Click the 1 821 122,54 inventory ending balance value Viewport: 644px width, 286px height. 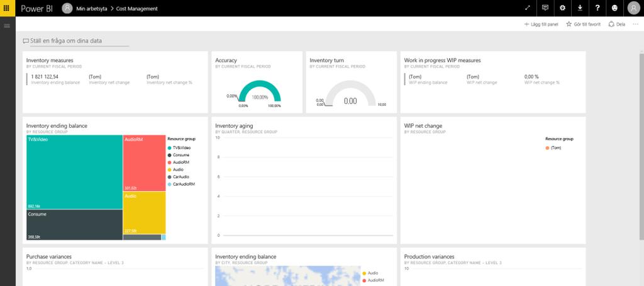(45, 77)
